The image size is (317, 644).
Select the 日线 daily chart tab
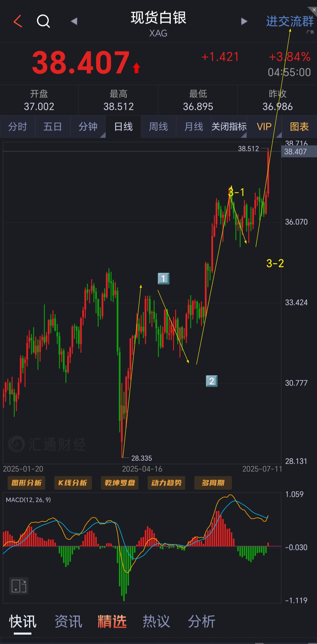(123, 127)
